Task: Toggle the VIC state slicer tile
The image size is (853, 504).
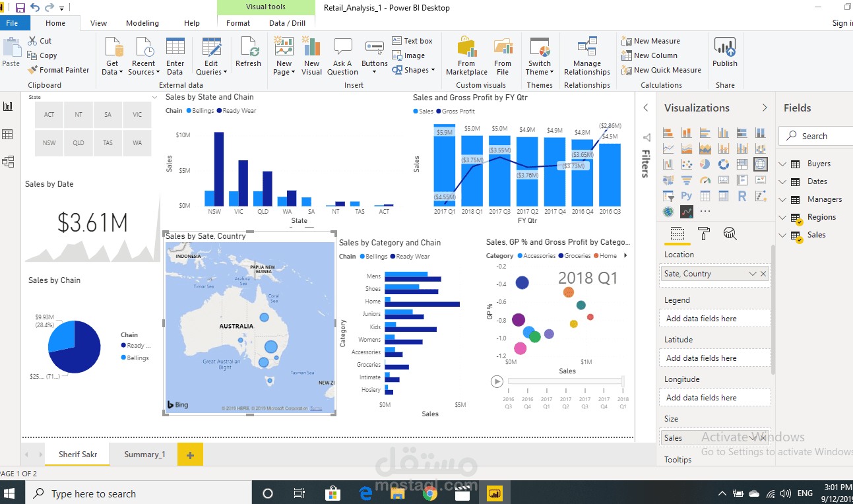Action: (x=137, y=115)
